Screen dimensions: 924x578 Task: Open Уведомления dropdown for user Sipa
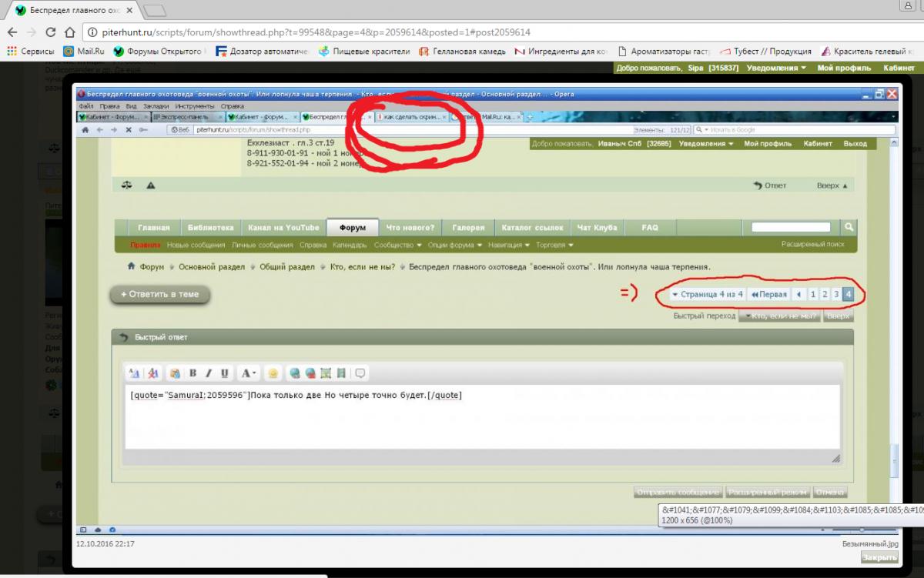click(x=775, y=68)
